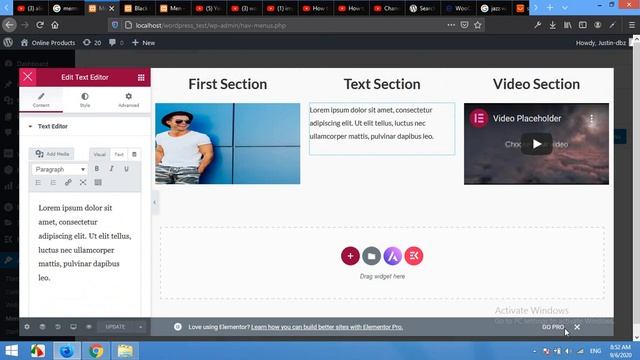Select the First Section heading

228,84
